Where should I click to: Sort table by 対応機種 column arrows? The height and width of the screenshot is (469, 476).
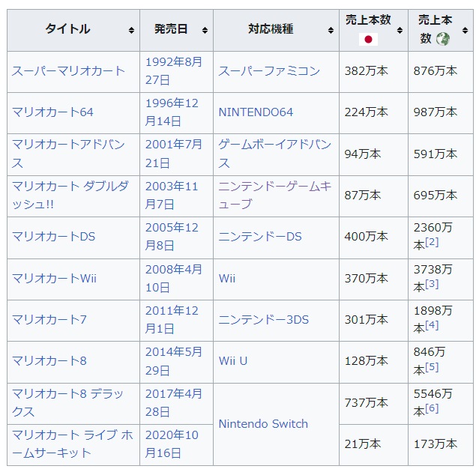(331, 30)
